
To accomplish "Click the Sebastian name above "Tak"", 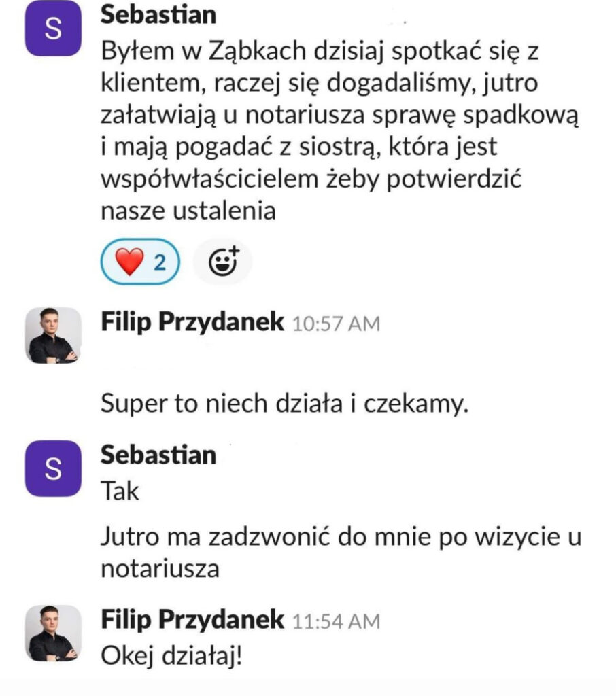I will [158, 455].
